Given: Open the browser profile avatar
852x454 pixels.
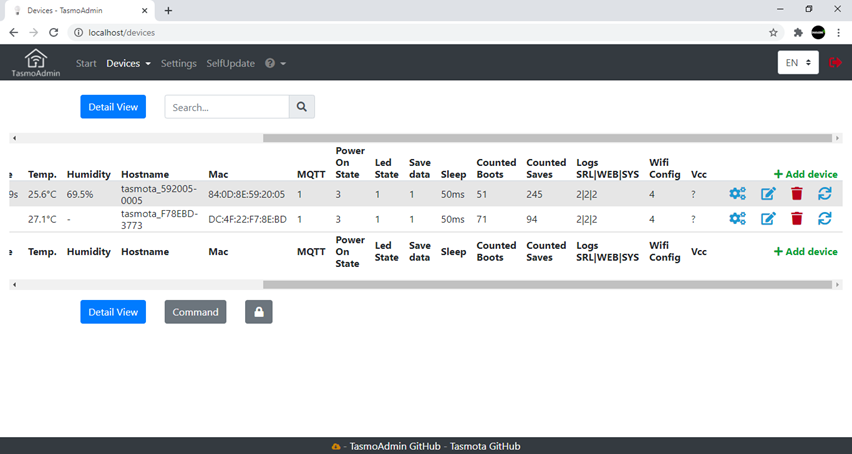Looking at the screenshot, I should pos(818,33).
